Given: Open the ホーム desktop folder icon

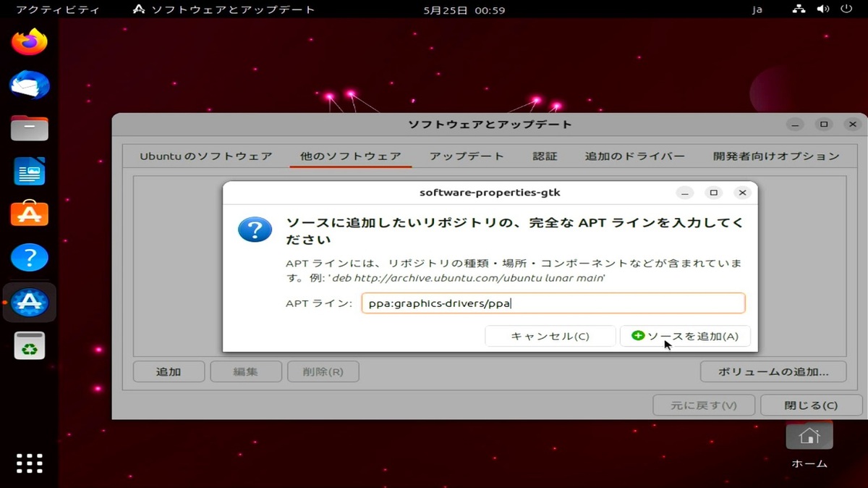Looking at the screenshot, I should (x=809, y=445).
